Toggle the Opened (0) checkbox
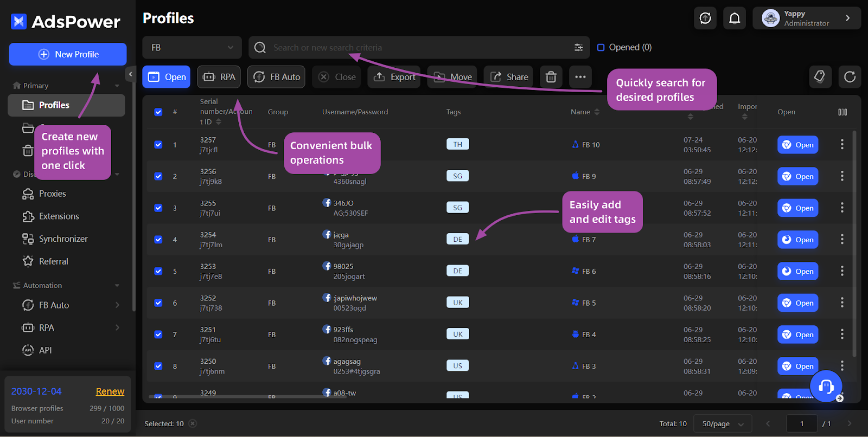The height and width of the screenshot is (437, 868). click(601, 48)
